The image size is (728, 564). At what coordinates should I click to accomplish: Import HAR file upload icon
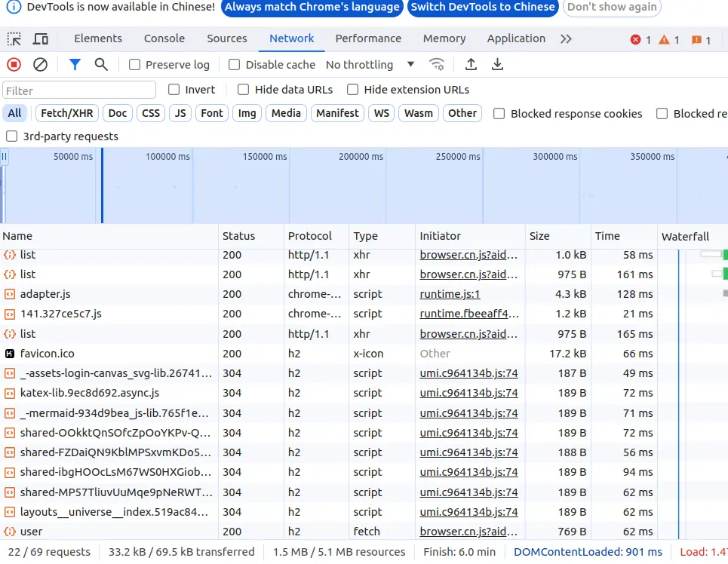pyautogui.click(x=471, y=64)
